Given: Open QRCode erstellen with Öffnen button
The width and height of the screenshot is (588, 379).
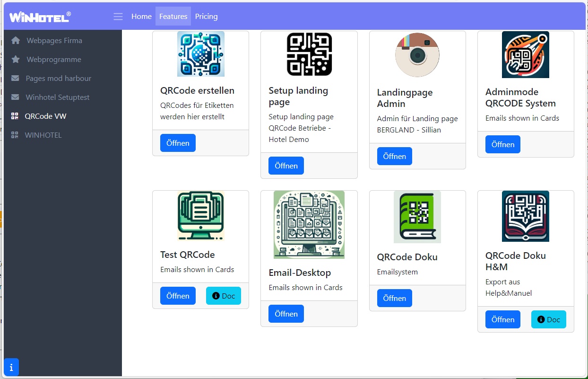Looking at the screenshot, I should [178, 143].
